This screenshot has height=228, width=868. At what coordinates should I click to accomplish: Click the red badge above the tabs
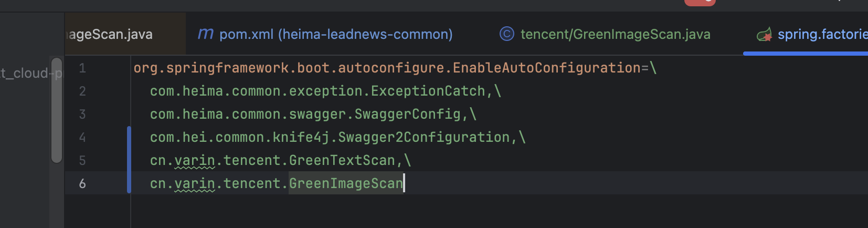click(700, 2)
